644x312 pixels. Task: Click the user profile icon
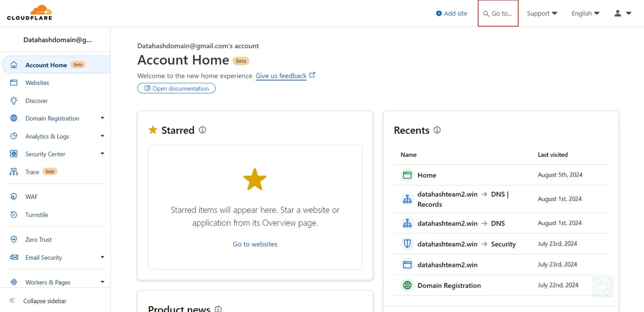pos(617,13)
